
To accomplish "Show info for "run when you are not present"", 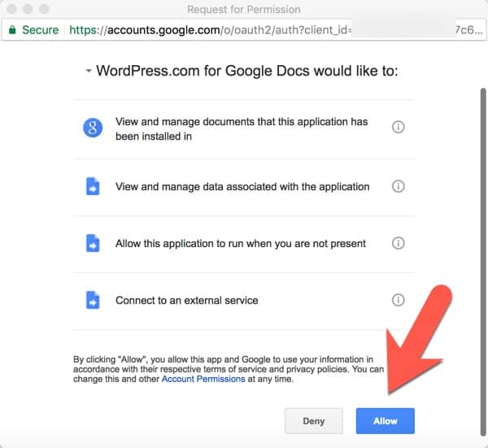I will tap(398, 243).
